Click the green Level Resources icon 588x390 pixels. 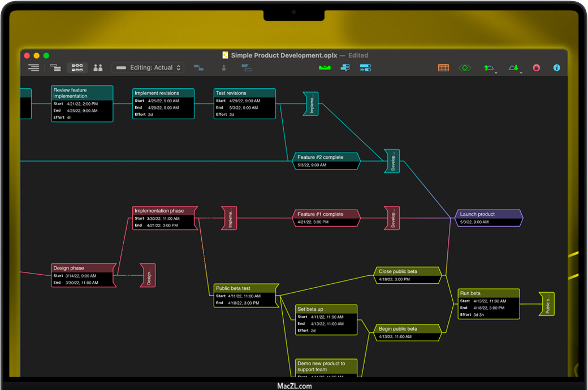(325, 68)
